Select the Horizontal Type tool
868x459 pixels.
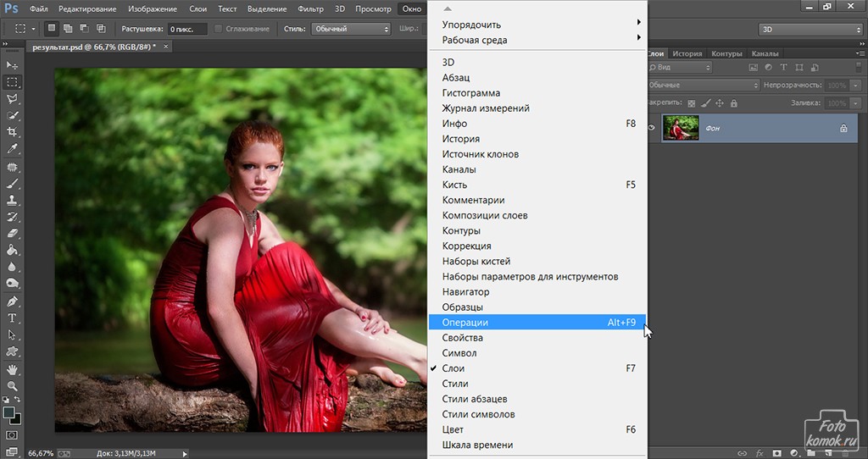(12, 318)
